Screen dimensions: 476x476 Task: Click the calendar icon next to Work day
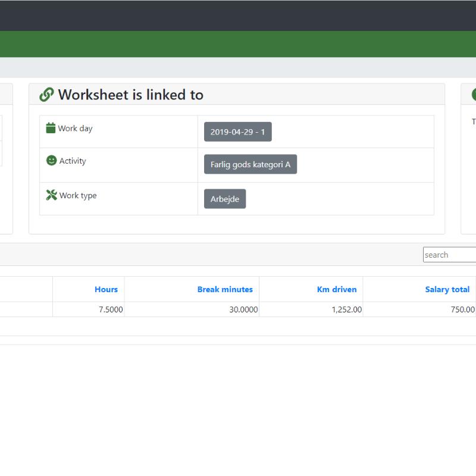tap(51, 128)
